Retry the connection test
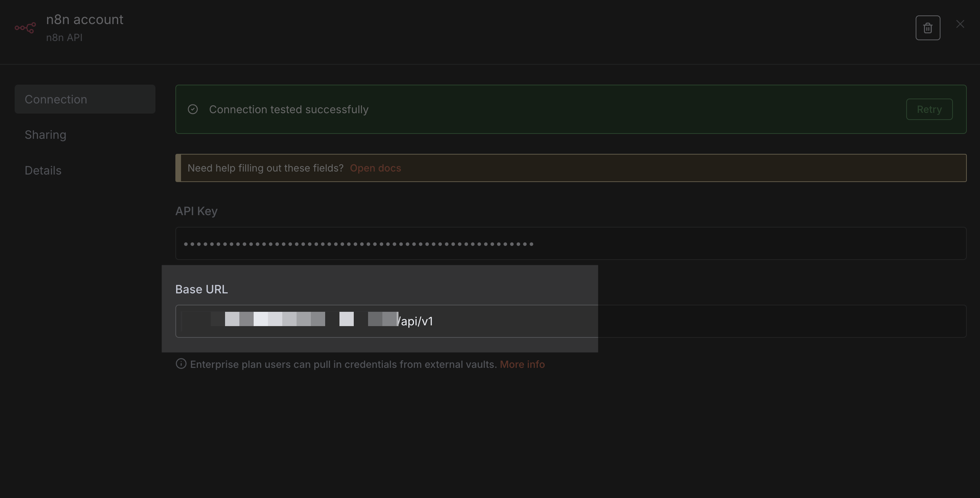Screen dimensions: 980x498 (x=929, y=109)
